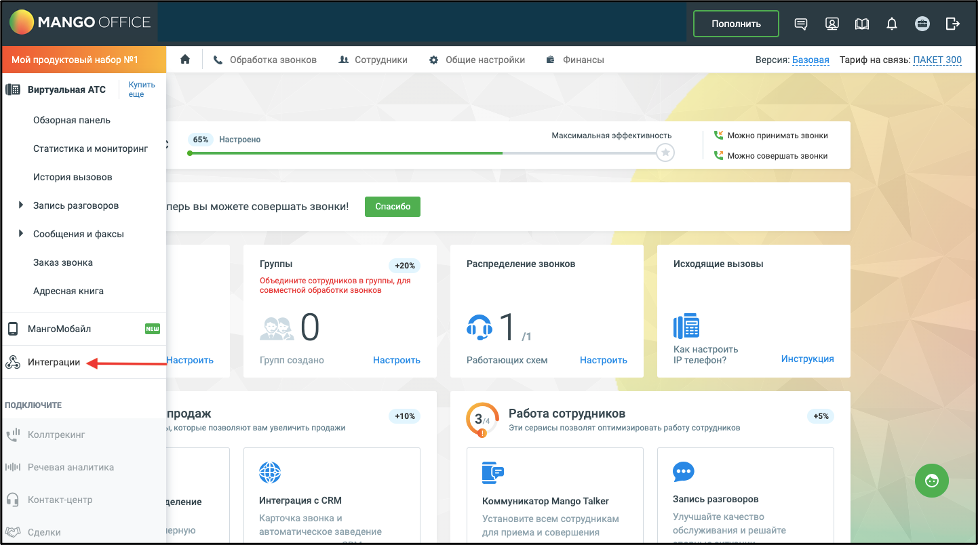Click the green setup progress bar

[345, 153]
